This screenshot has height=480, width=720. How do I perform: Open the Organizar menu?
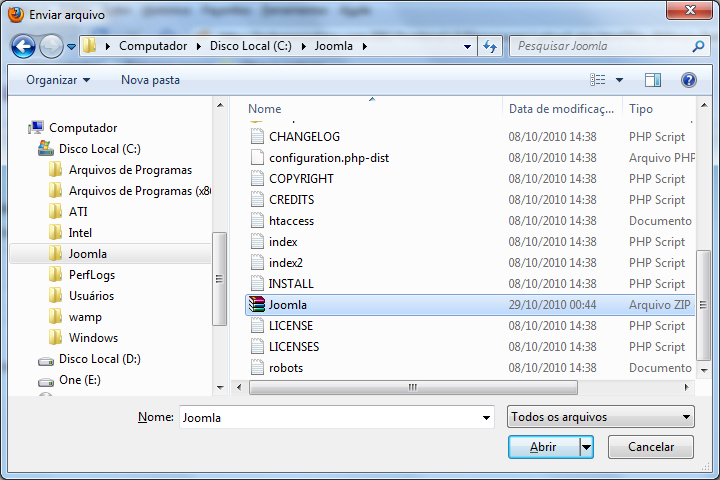tap(58, 80)
